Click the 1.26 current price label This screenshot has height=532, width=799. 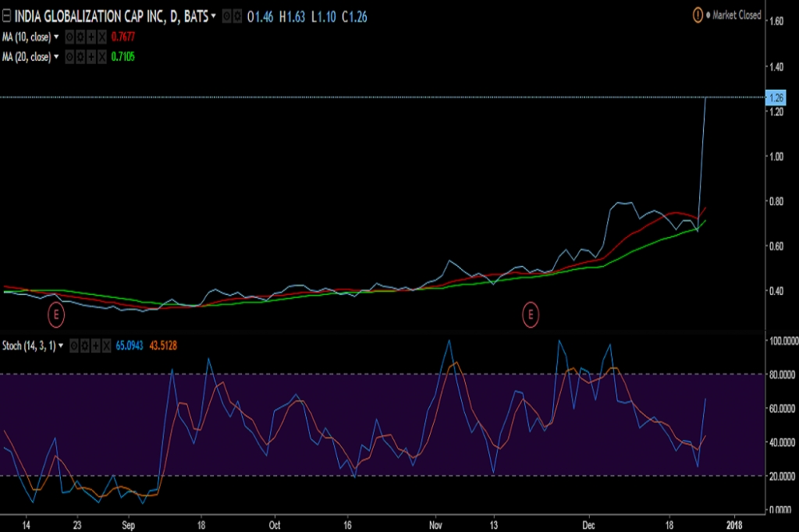[776, 98]
